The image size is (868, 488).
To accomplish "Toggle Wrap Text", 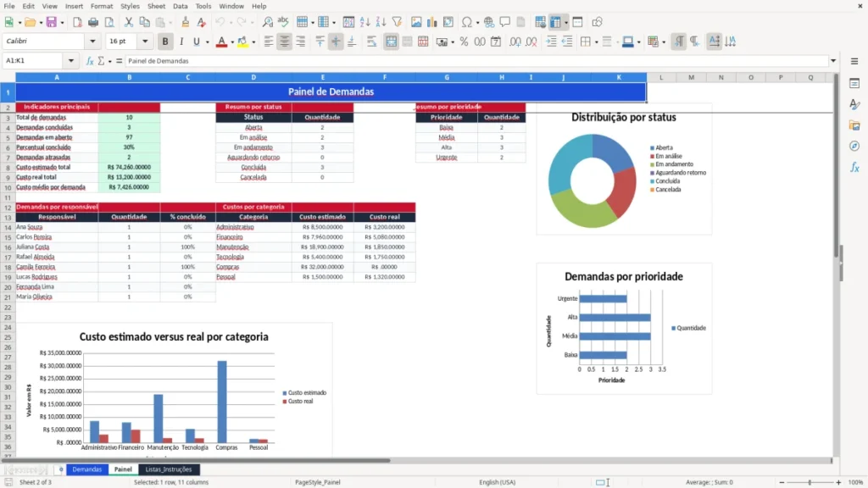I will (x=371, y=42).
